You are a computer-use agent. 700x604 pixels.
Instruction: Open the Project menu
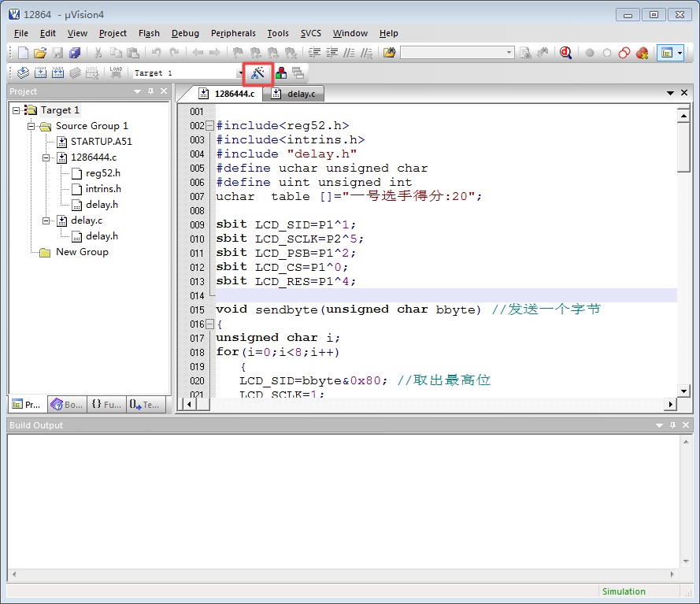pos(113,33)
